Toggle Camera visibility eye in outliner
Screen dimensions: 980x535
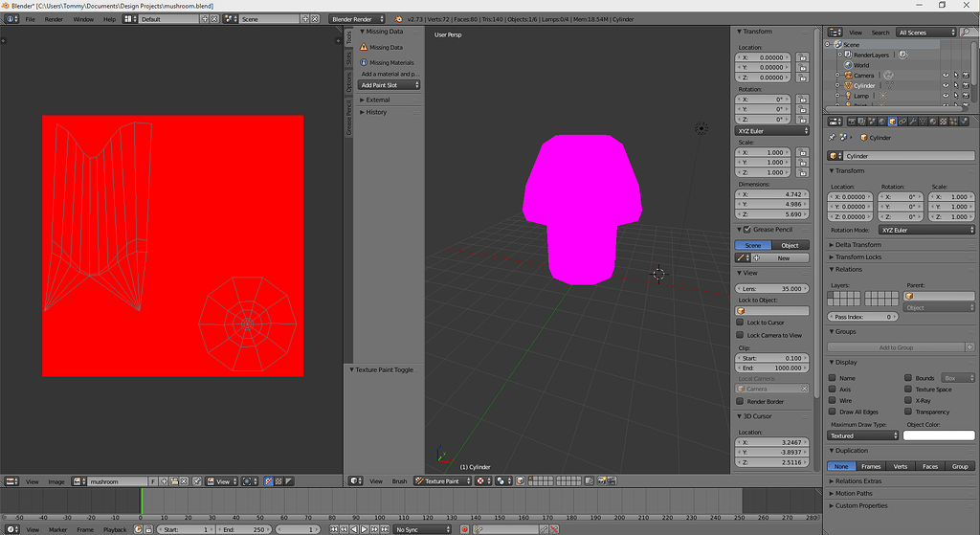point(946,75)
